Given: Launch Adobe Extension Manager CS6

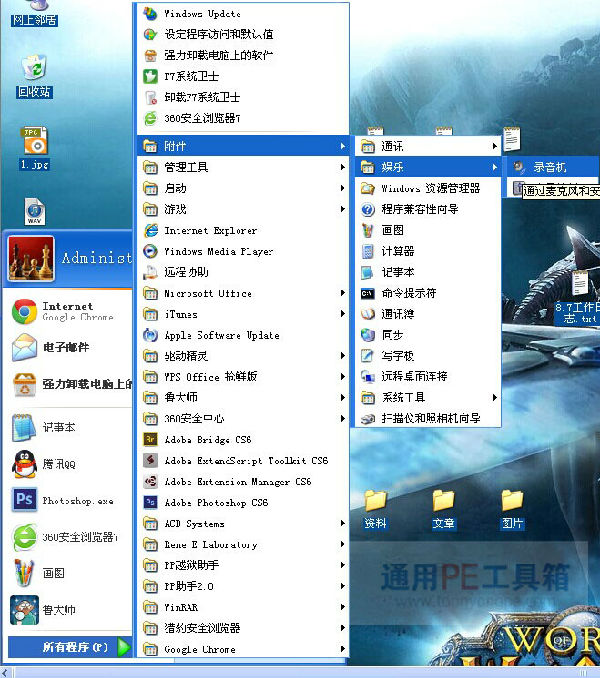Looking at the screenshot, I should coord(243,481).
